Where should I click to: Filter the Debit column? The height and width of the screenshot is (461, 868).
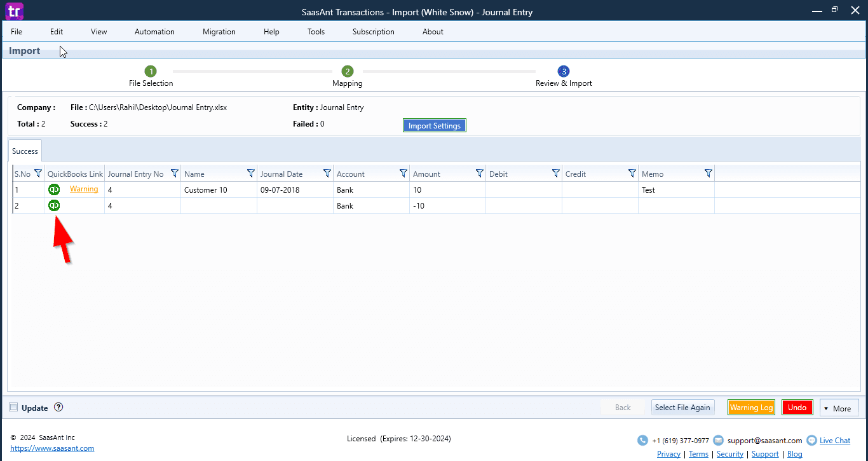(556, 174)
